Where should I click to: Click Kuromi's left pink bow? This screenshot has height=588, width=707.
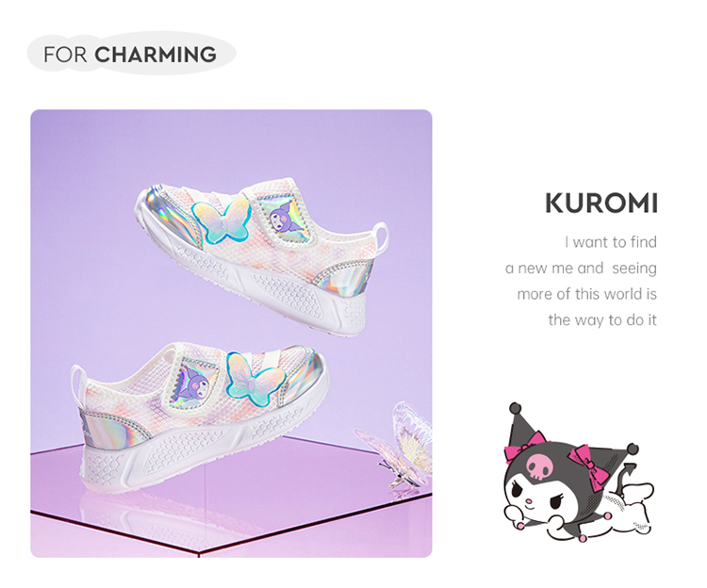[x=524, y=446]
